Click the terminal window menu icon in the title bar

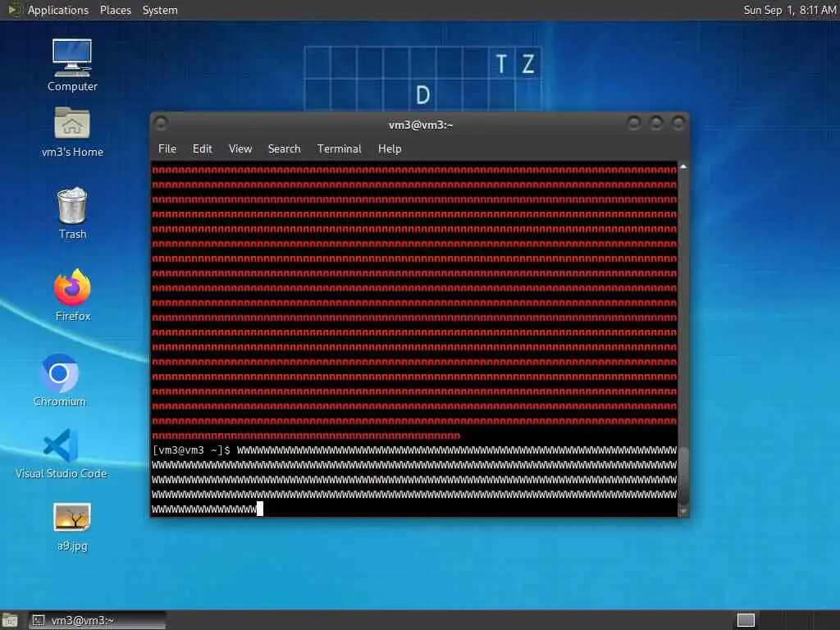point(161,124)
